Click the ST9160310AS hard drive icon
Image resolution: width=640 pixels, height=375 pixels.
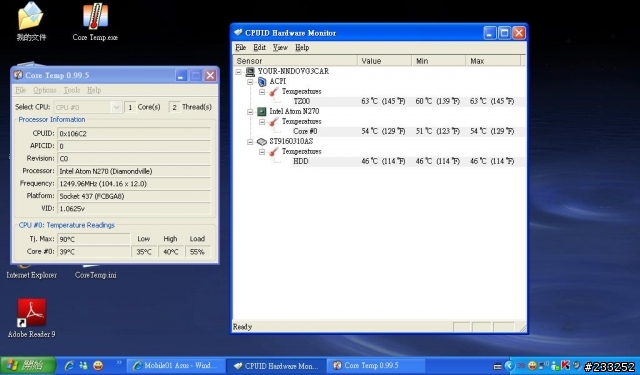point(262,142)
